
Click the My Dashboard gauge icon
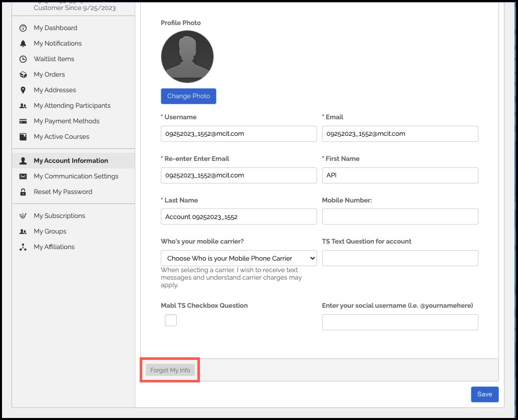pos(23,28)
